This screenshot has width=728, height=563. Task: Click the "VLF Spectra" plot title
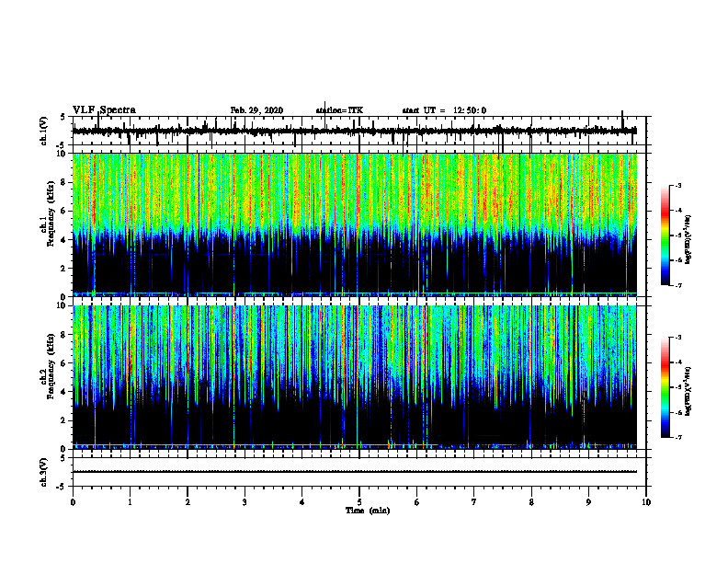104,110
